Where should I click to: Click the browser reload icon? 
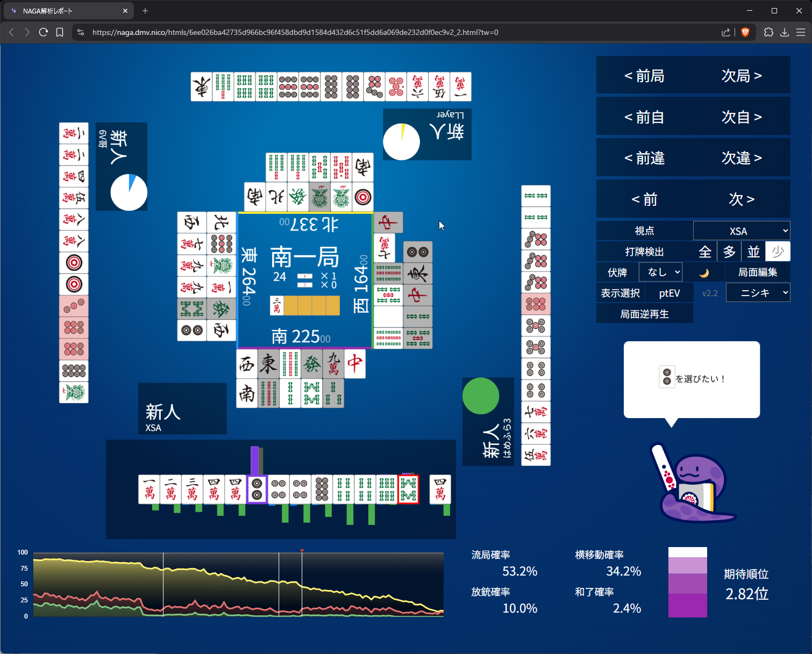tap(44, 32)
